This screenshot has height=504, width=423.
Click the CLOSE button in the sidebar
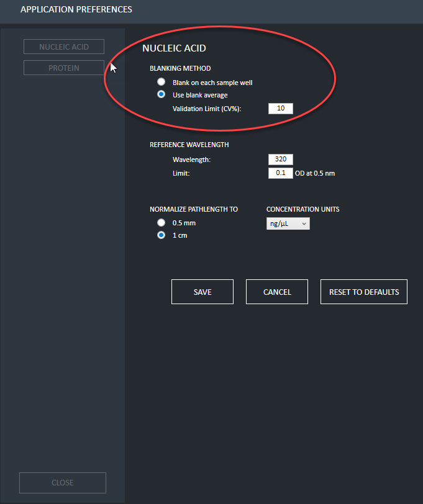click(x=63, y=482)
